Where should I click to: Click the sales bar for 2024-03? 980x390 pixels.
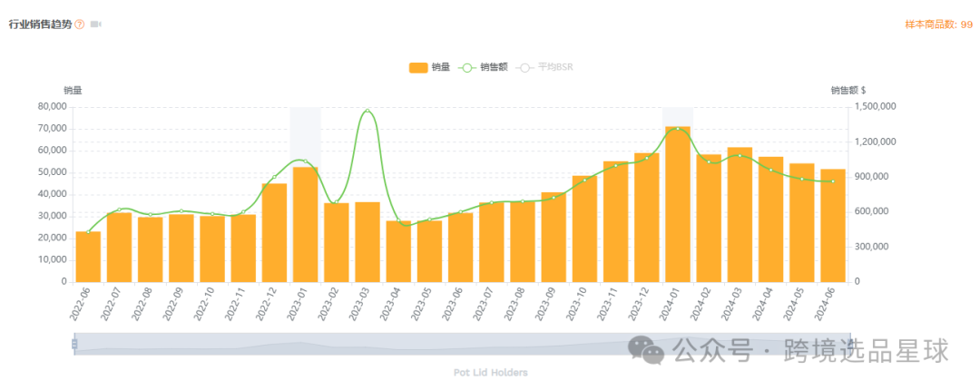coord(740,214)
